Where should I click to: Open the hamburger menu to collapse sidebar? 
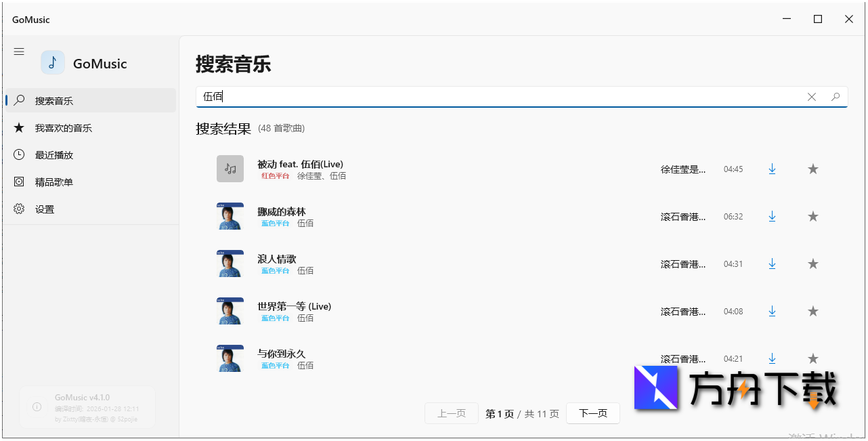pos(19,51)
